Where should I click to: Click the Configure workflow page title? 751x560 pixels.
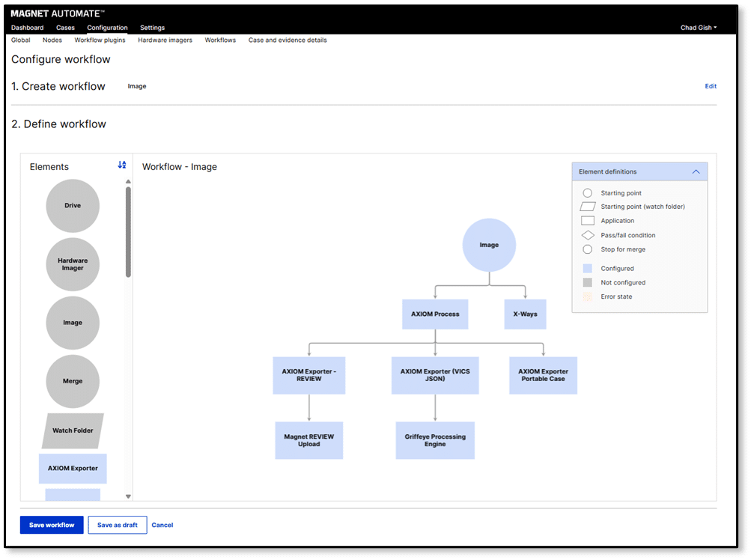point(61,59)
